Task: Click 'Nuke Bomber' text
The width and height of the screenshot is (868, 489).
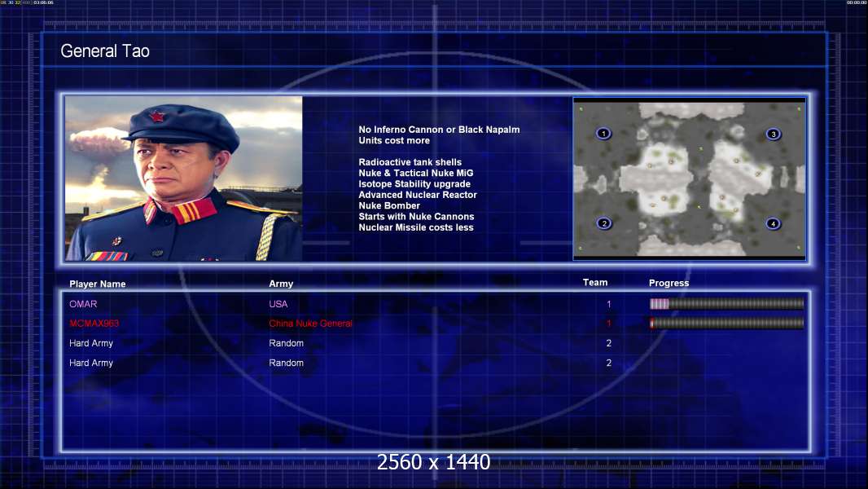Action: pos(389,205)
